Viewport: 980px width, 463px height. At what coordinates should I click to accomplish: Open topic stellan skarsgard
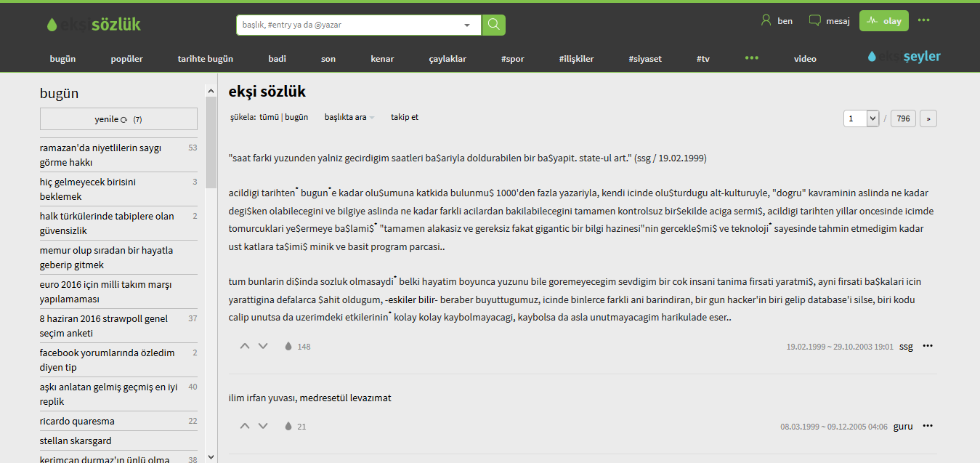[x=118, y=440]
